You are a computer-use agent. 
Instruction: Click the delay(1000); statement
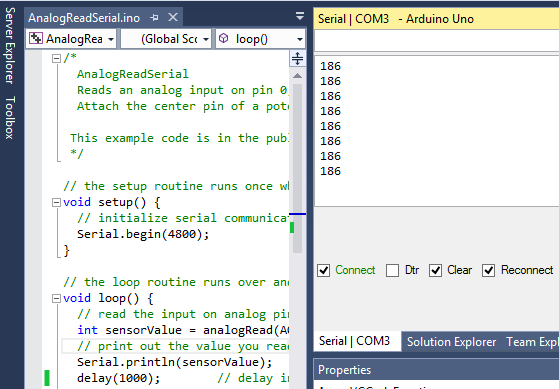click(118, 378)
